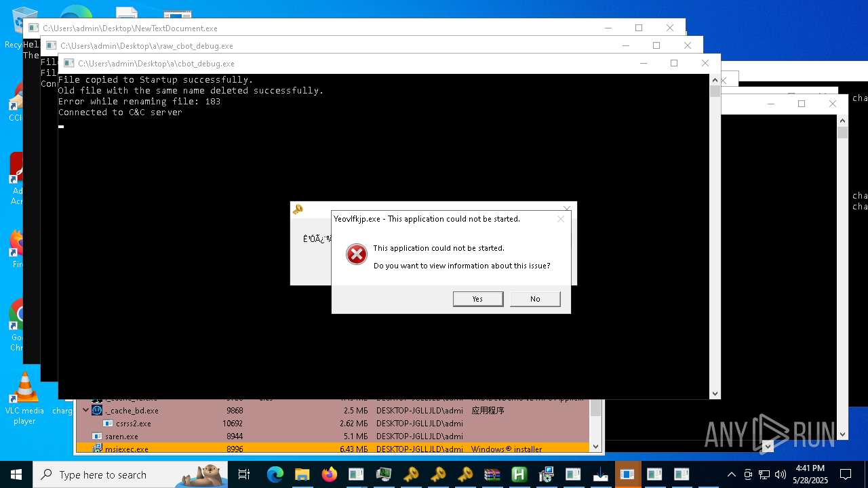Open the green-screen monitor app on taskbar
This screenshot has height=488, width=868.
[x=383, y=474]
